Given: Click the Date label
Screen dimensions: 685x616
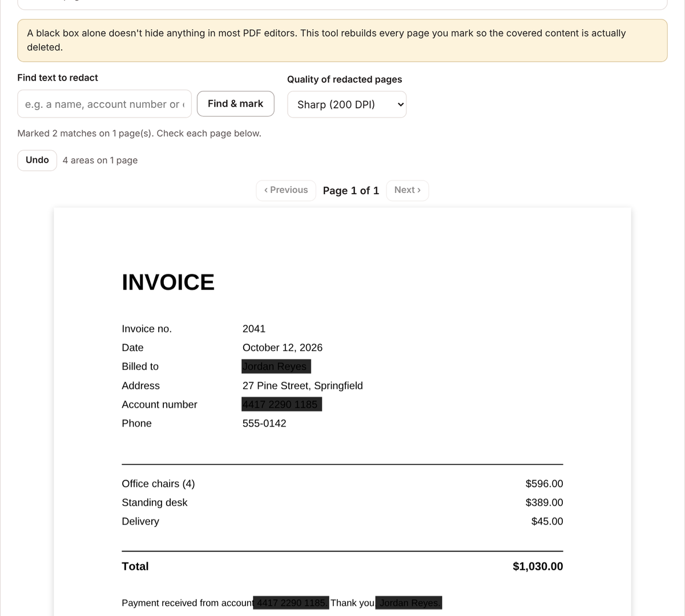Looking at the screenshot, I should point(133,348).
